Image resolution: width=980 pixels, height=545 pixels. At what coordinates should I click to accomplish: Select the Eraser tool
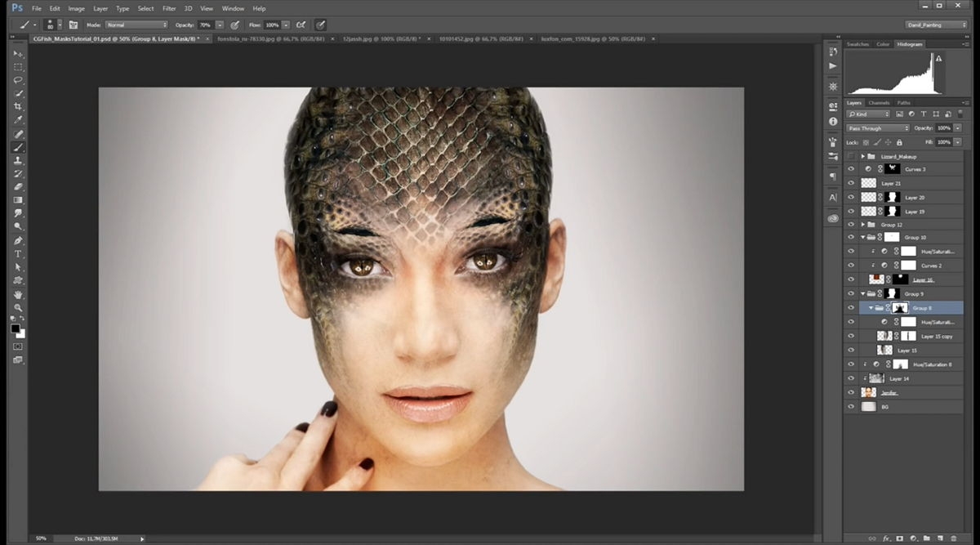click(x=18, y=187)
